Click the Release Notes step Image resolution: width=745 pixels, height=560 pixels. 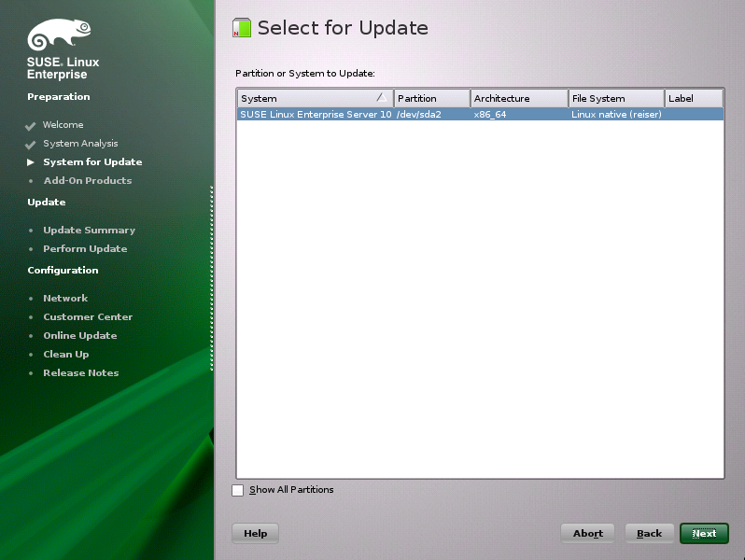81,372
